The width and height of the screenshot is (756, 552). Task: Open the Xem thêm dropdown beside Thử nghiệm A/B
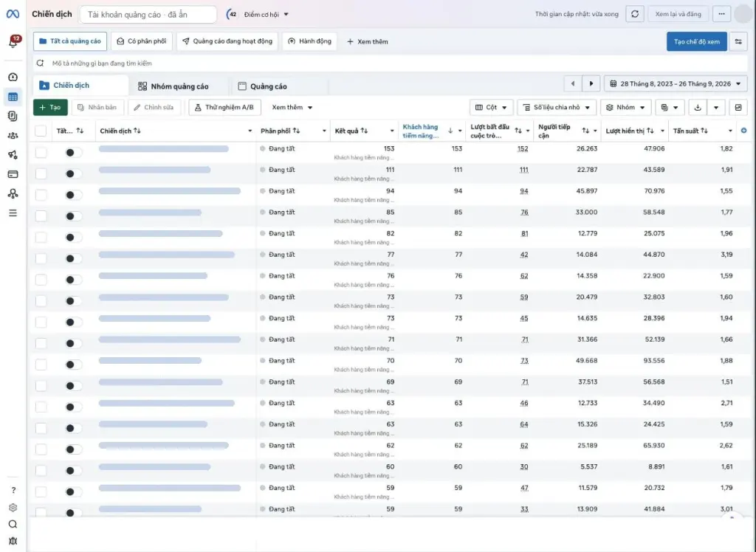(x=292, y=108)
